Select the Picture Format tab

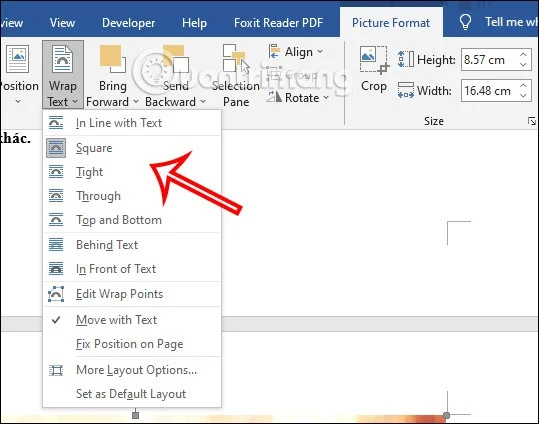[391, 23]
